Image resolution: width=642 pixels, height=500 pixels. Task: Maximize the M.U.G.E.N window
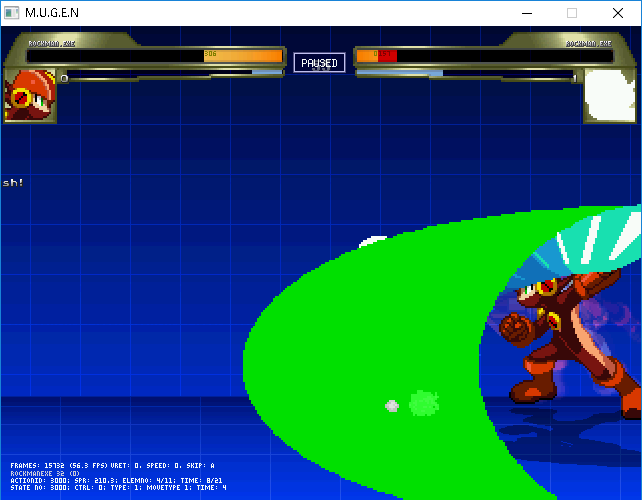[572, 13]
